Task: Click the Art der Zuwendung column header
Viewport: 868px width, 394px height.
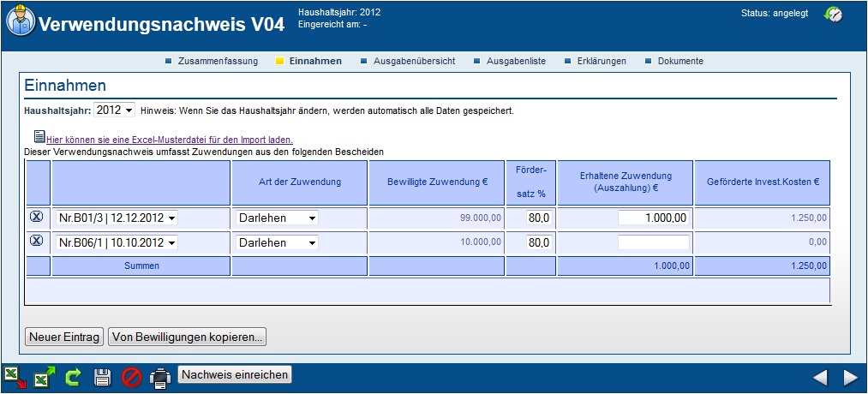Action: coord(300,182)
